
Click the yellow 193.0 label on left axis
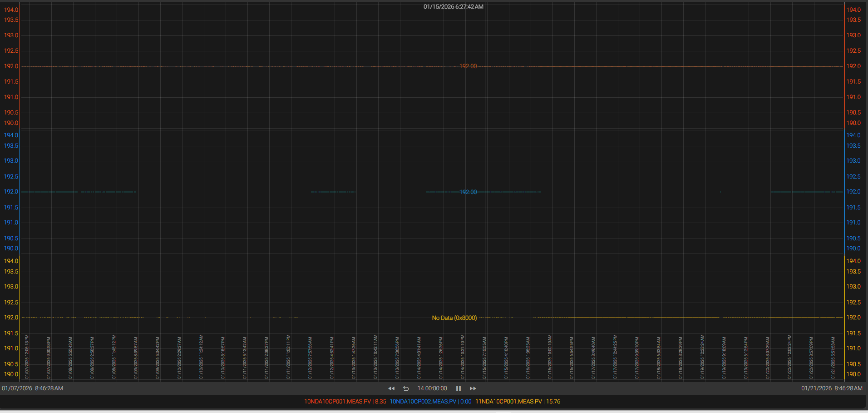point(11,287)
